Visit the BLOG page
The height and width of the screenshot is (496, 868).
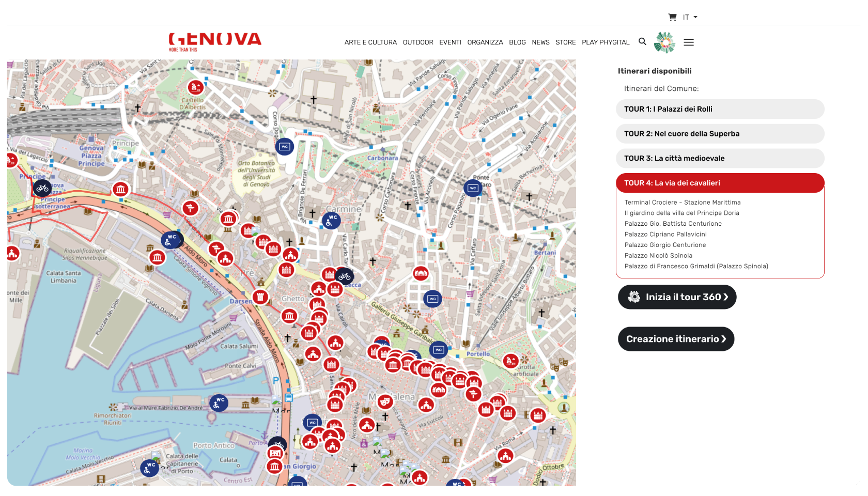(x=517, y=42)
